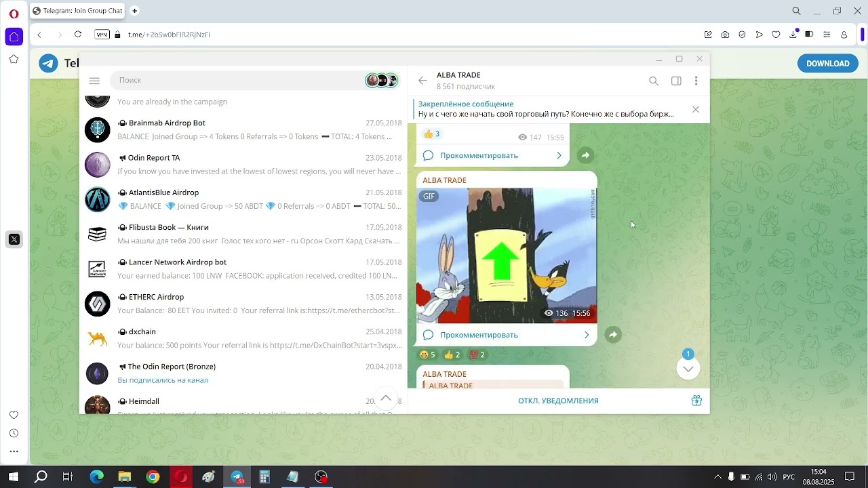Viewport: 868px width, 488px height.
Task: Open the Brainmab Airdrop Bot chat
Action: pos(243,129)
